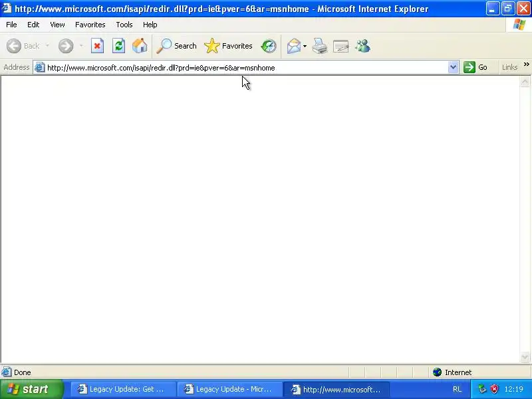Click the vertical scrollbar up arrow
532x399 pixels.
pyautogui.click(x=525, y=82)
